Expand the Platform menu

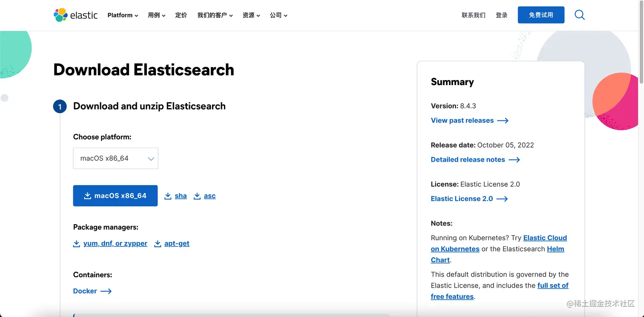pos(123,15)
